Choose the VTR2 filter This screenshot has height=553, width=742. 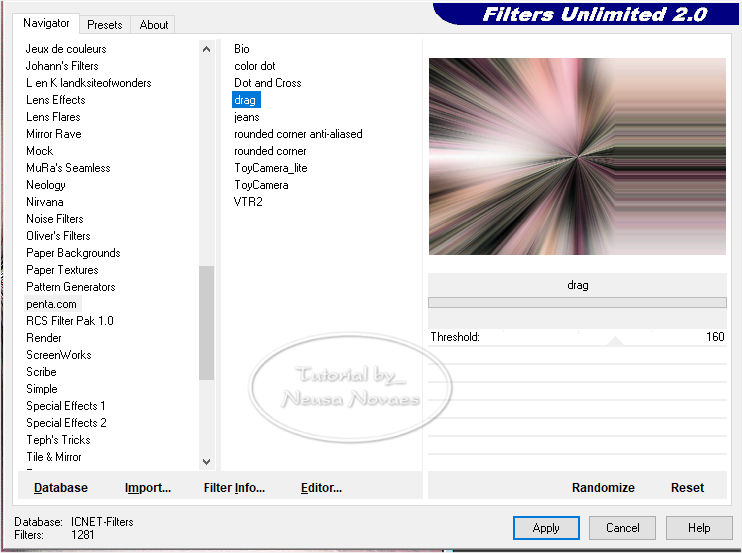pos(248,202)
